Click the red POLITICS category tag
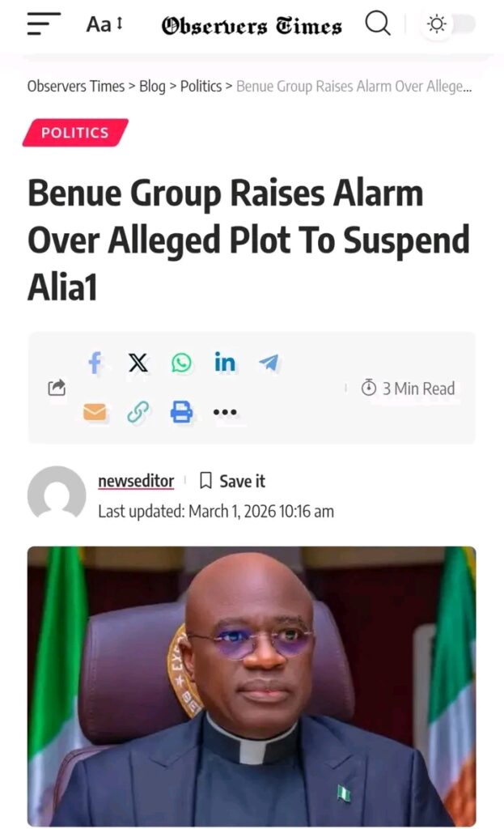The height and width of the screenshot is (829, 504). pyautogui.click(x=75, y=133)
